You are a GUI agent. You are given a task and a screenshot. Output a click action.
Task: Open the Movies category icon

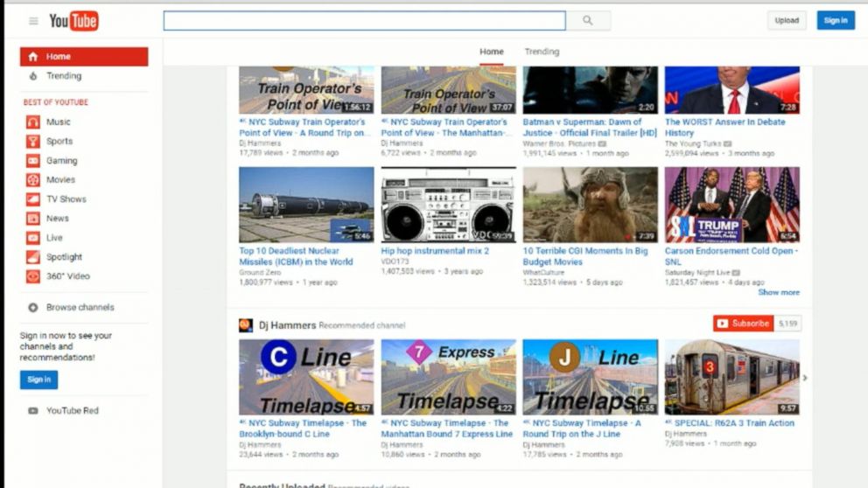point(33,180)
